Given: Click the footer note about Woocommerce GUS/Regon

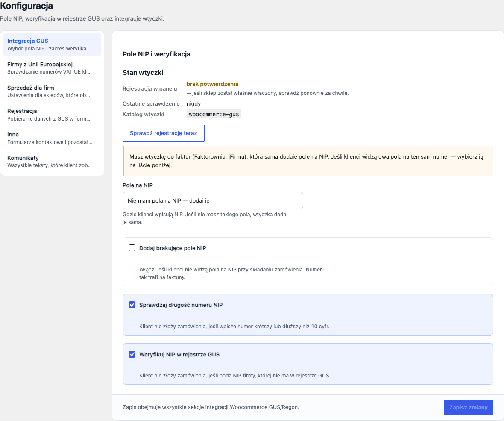Looking at the screenshot, I should click(211, 407).
